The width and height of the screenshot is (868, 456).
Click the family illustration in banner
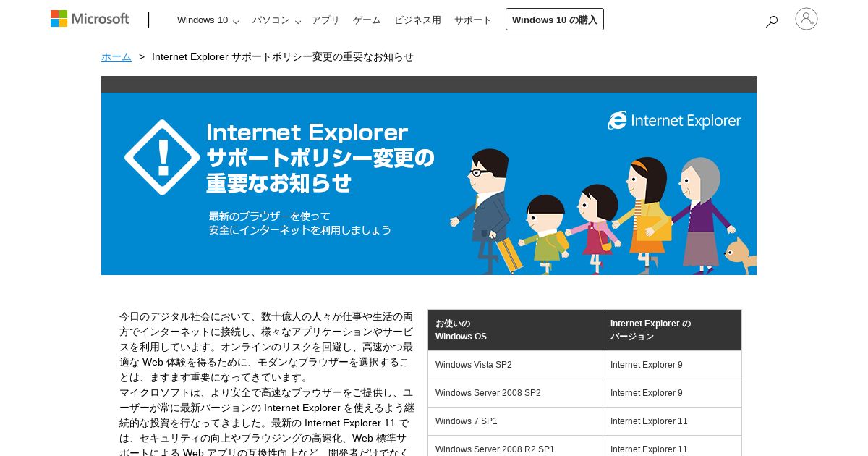(x=603, y=211)
